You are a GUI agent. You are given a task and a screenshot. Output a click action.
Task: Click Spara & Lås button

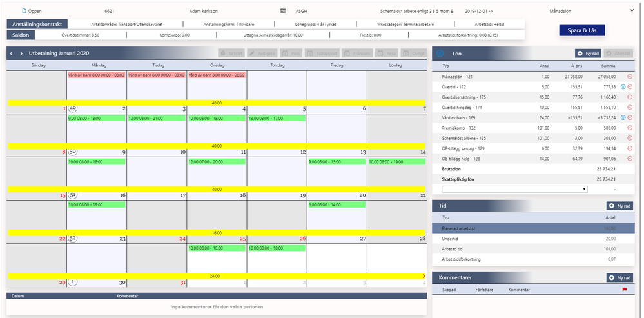(x=582, y=31)
